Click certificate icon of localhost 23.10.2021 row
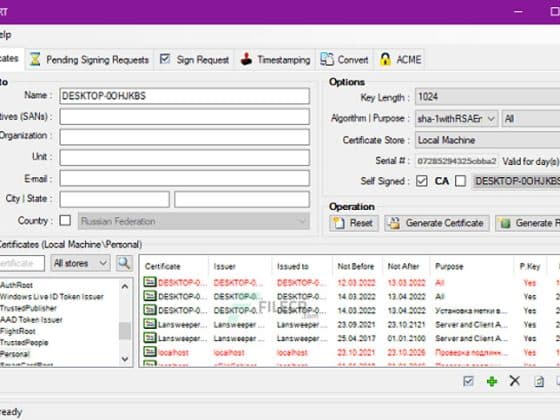This screenshot has height=420, width=560. pos(150,352)
